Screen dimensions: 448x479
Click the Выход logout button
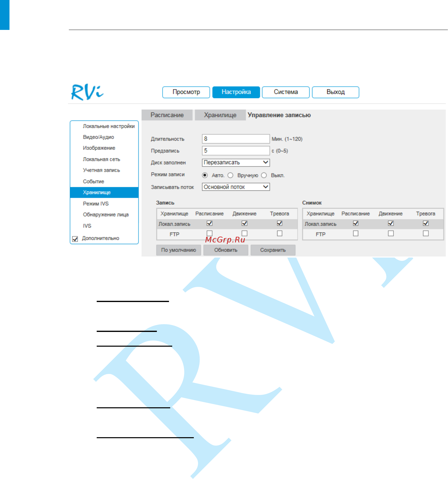(x=335, y=92)
